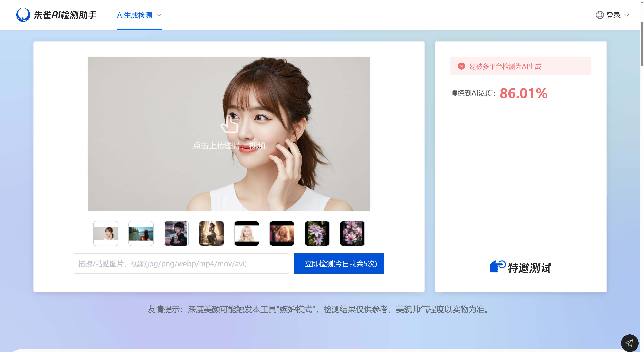Click the 立即检测 button
Image resolution: width=644 pixels, height=352 pixels.
(x=339, y=263)
